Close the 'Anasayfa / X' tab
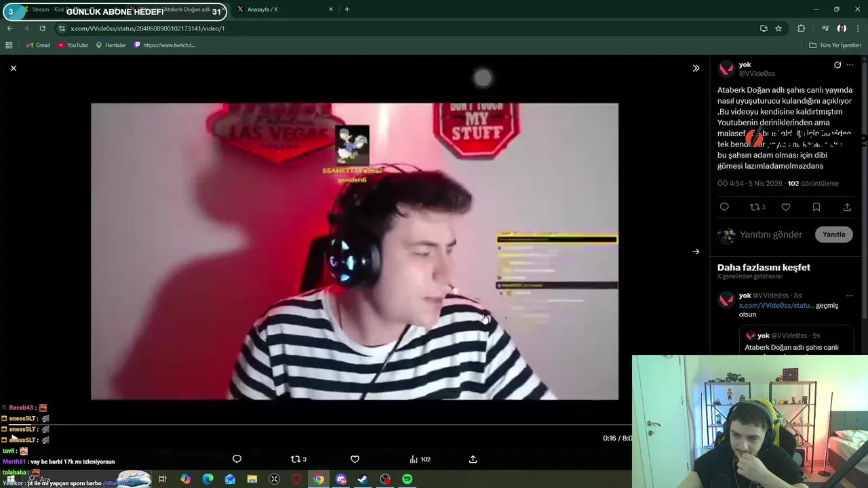 click(331, 9)
